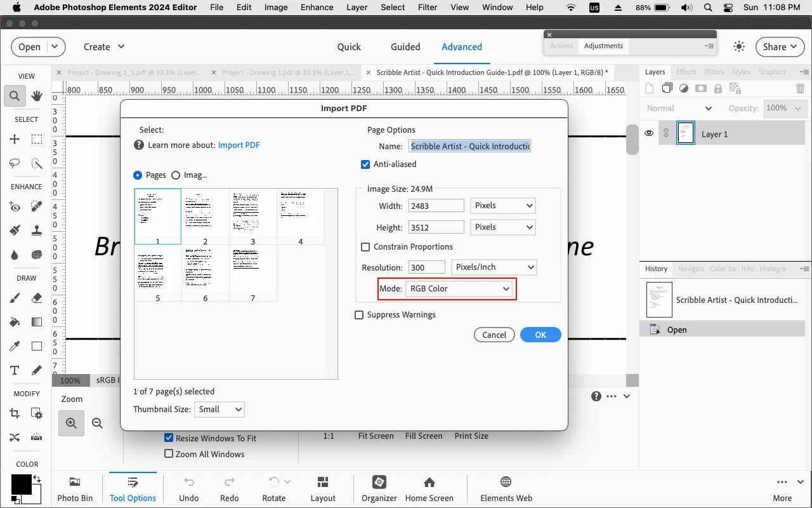The width and height of the screenshot is (812, 508).
Task: Select the Content-Aware Move tool
Action: (15, 438)
